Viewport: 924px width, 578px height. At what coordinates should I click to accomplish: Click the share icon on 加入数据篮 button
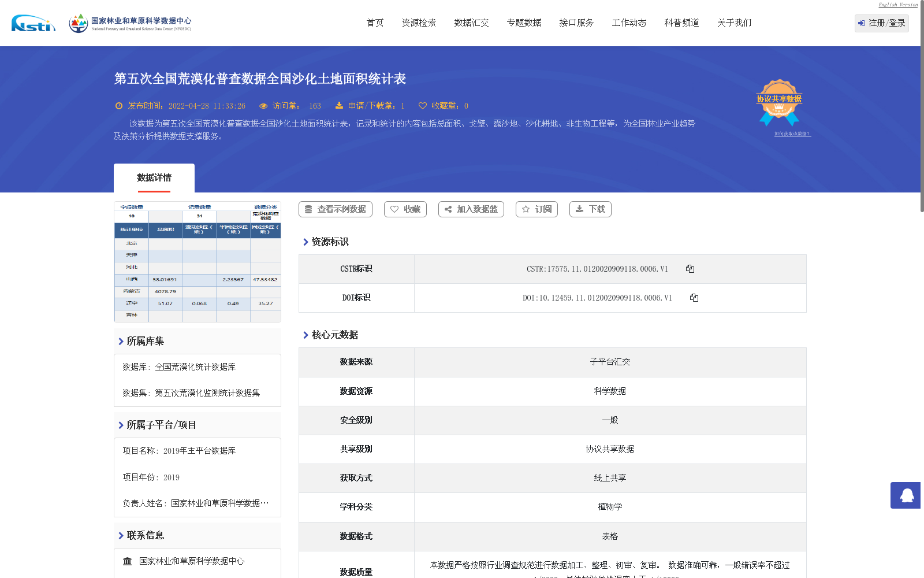pos(448,209)
